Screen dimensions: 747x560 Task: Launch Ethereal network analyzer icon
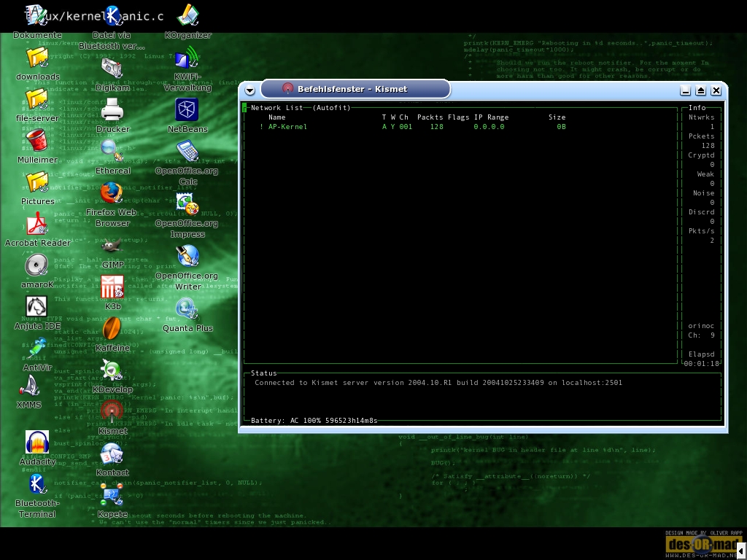pyautogui.click(x=112, y=151)
